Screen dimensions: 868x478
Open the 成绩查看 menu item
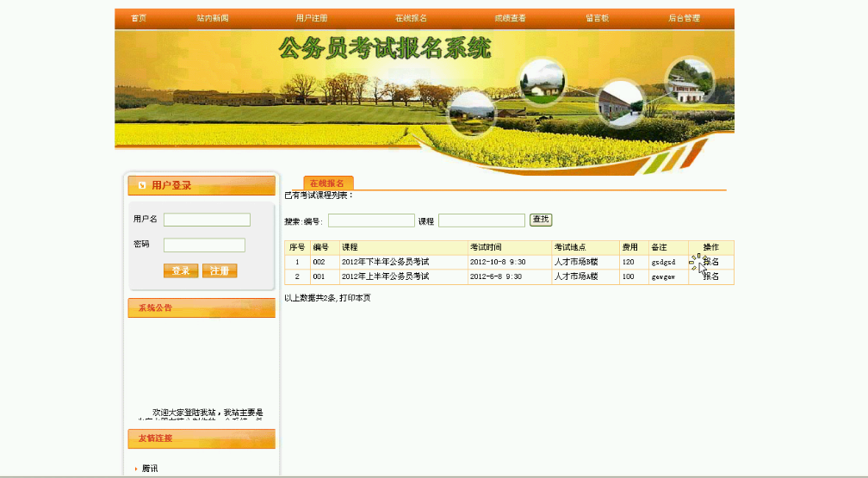510,18
